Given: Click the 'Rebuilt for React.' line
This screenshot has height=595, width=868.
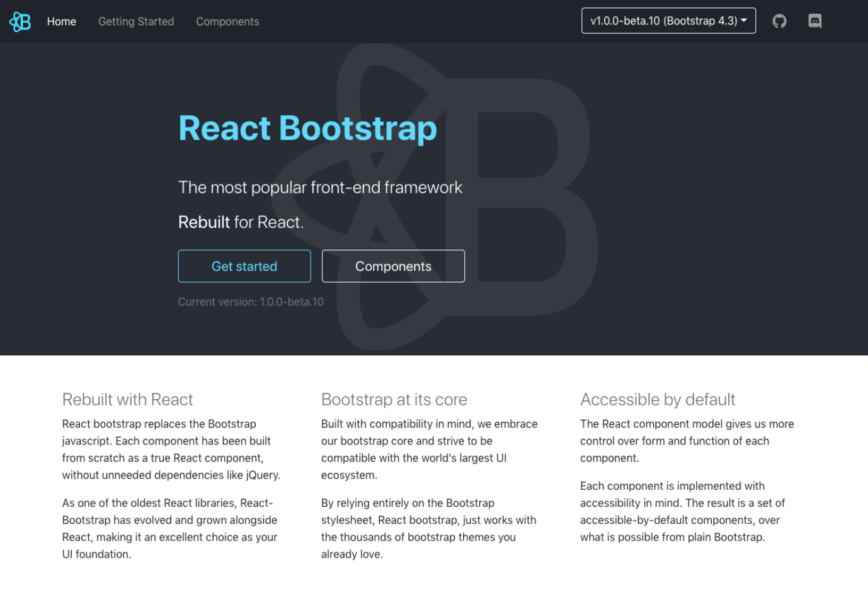Looking at the screenshot, I should 241,222.
